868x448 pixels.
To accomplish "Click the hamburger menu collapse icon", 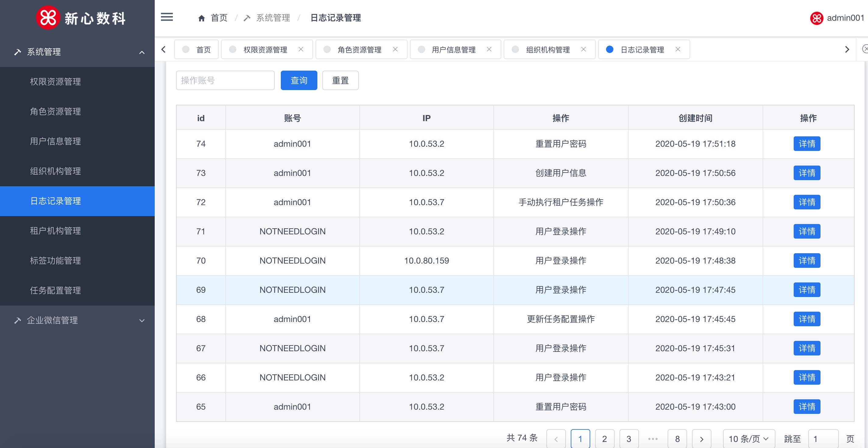I will coord(167,17).
